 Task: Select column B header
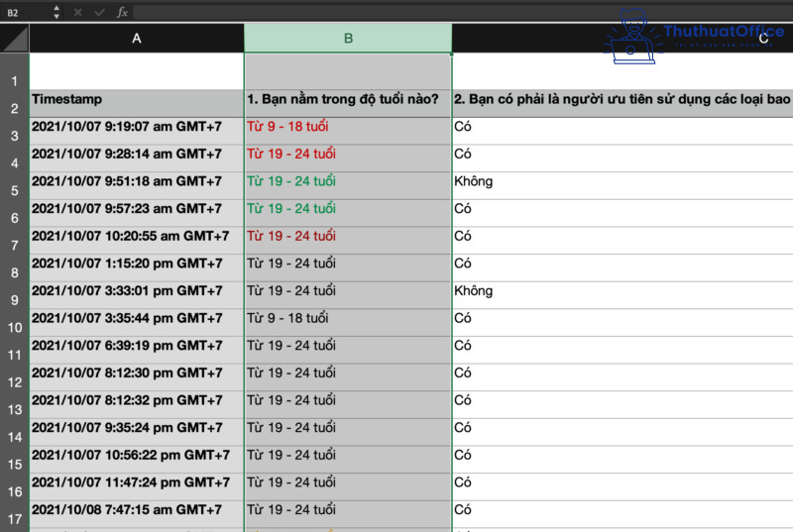click(x=348, y=39)
